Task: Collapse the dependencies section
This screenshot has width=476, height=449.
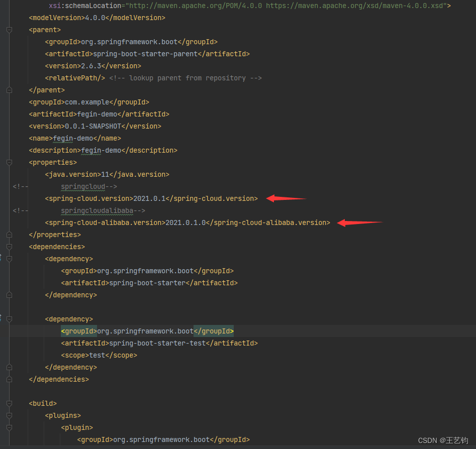Action: [x=9, y=247]
